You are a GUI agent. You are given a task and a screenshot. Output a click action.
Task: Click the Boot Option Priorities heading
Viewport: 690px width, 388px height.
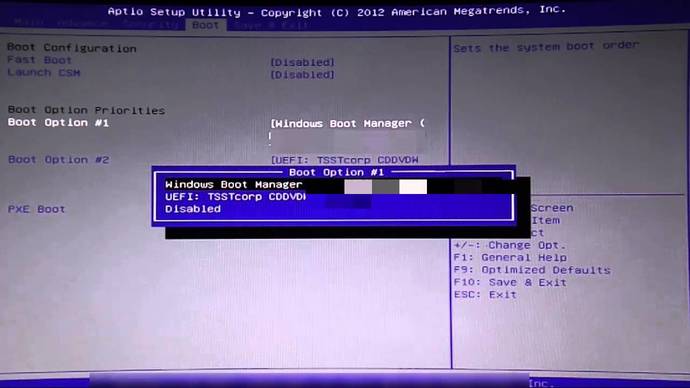point(86,110)
